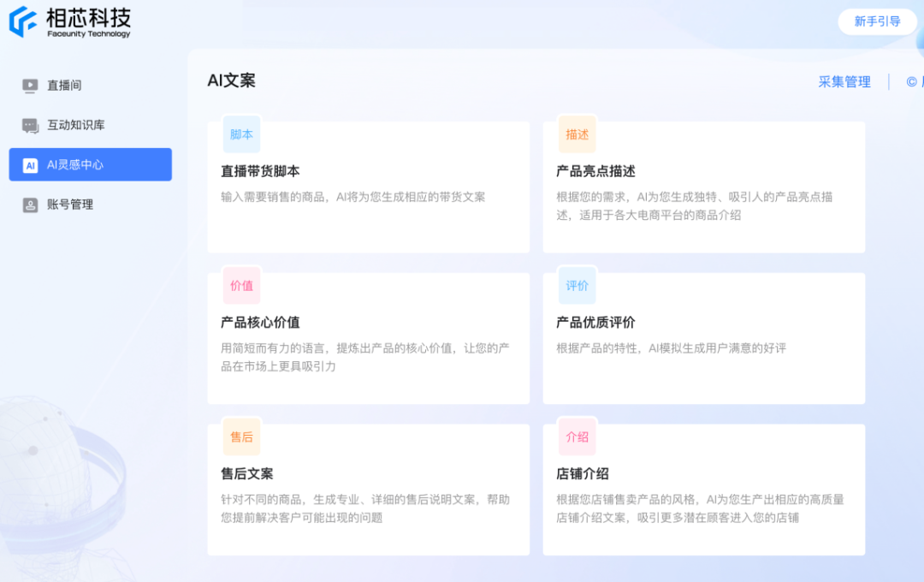Click the blue 评价 badge icon
924x582 pixels.
click(577, 286)
